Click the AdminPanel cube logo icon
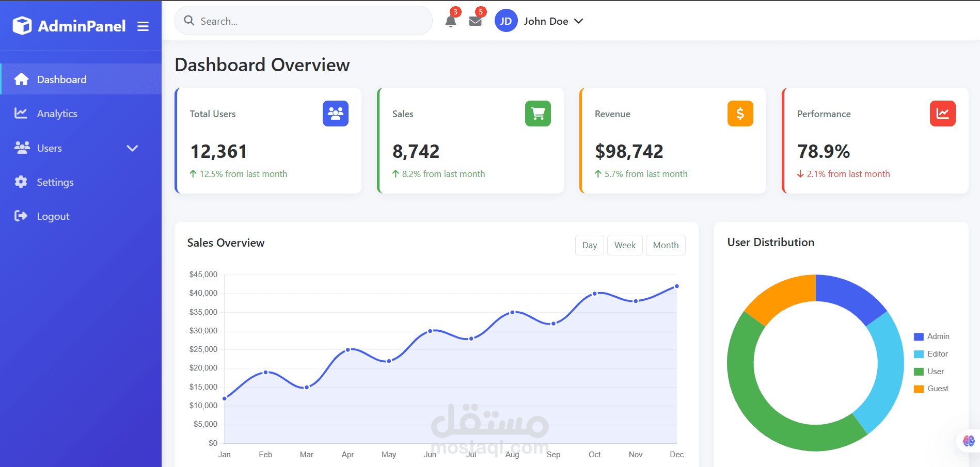 click(22, 25)
